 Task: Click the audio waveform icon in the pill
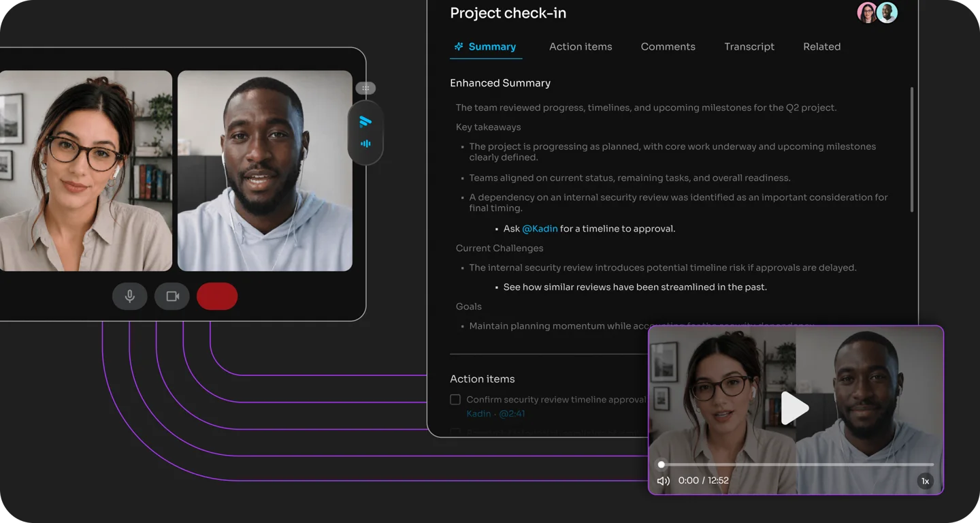[x=365, y=144]
